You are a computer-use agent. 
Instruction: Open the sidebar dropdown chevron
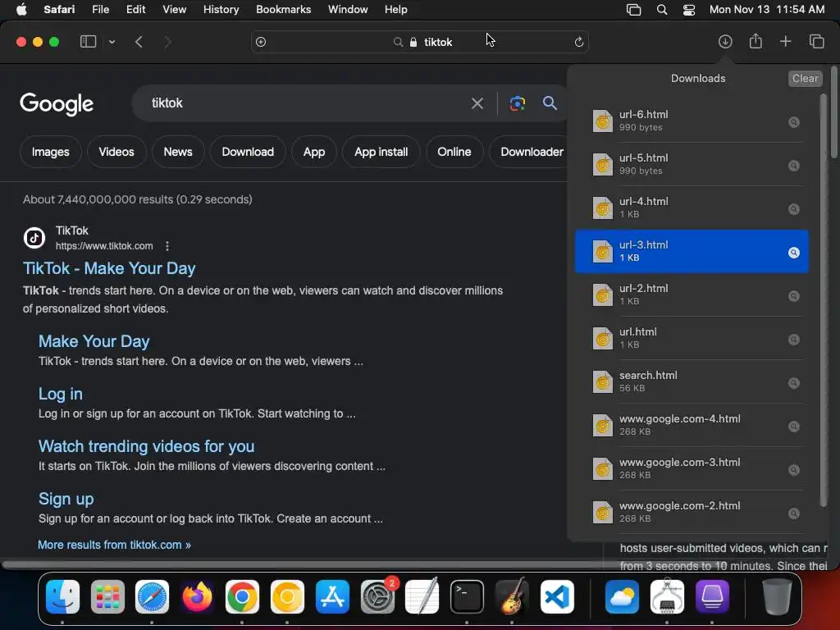(x=112, y=42)
